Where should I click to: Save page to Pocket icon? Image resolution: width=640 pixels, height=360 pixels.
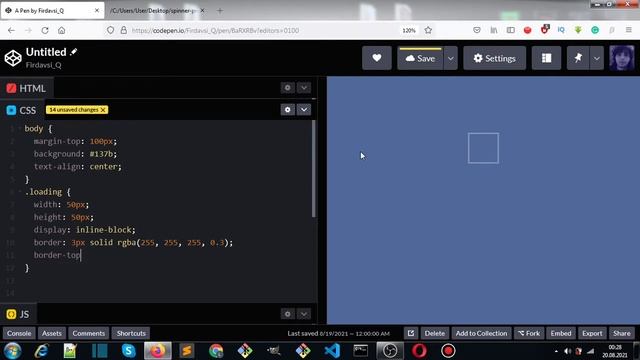point(477,30)
